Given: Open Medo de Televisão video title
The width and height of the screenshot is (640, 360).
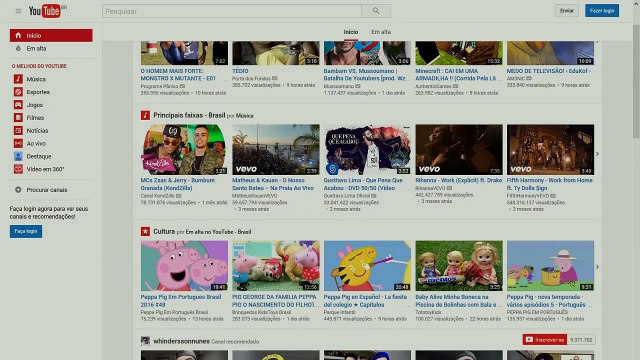Looking at the screenshot, I should tap(549, 71).
